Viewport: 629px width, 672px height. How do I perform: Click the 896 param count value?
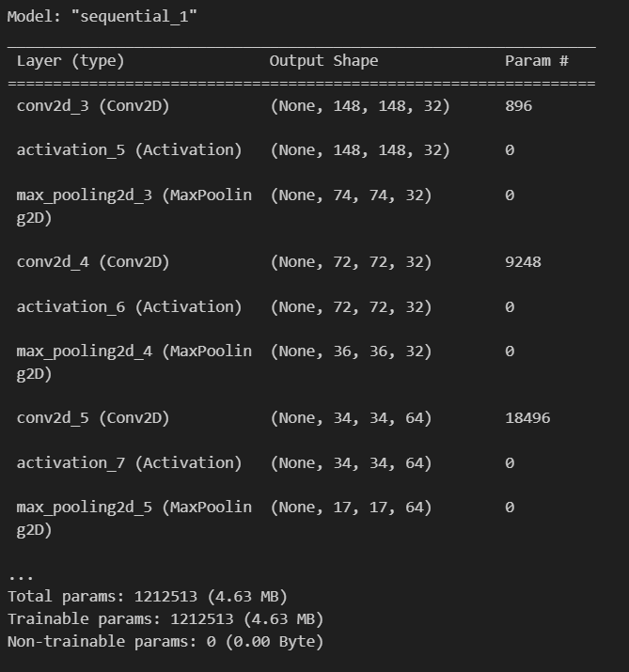pyautogui.click(x=518, y=106)
